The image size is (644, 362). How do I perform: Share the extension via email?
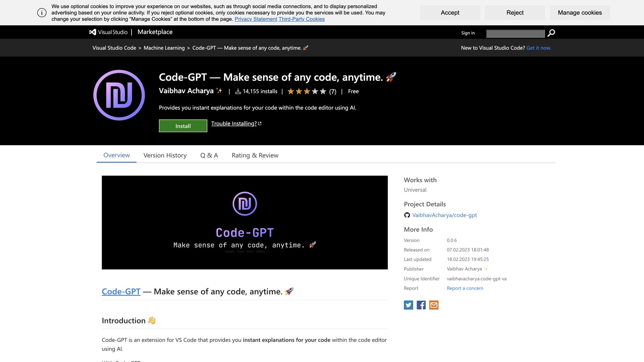click(x=433, y=305)
